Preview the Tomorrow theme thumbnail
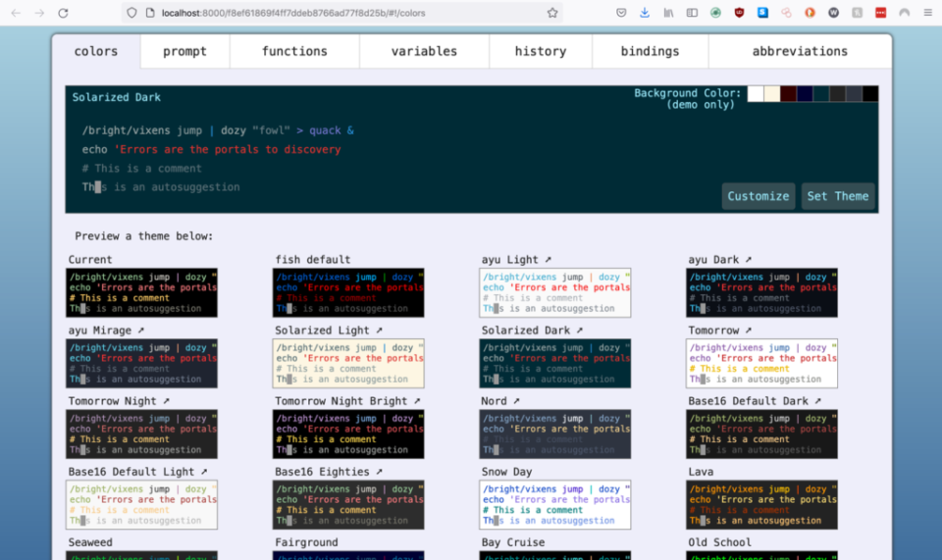 (x=761, y=364)
